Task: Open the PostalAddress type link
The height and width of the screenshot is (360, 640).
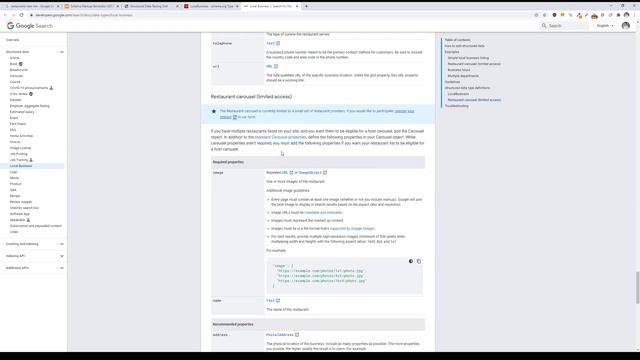Action: click(280, 335)
